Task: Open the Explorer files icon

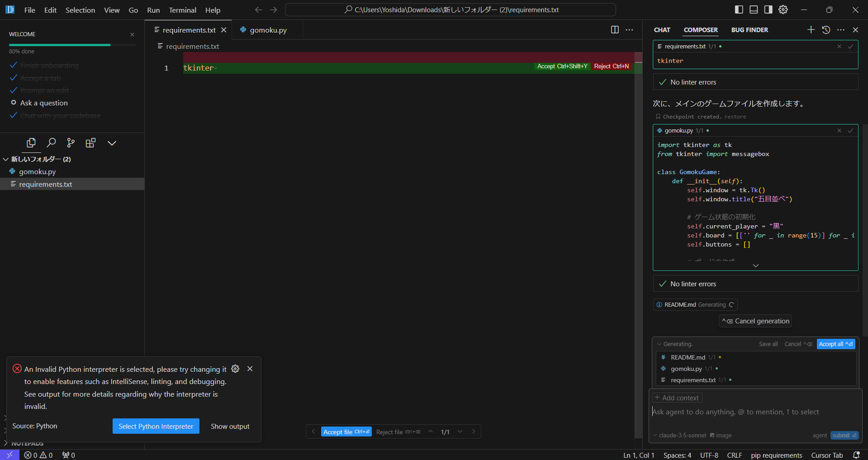Action: pos(31,143)
